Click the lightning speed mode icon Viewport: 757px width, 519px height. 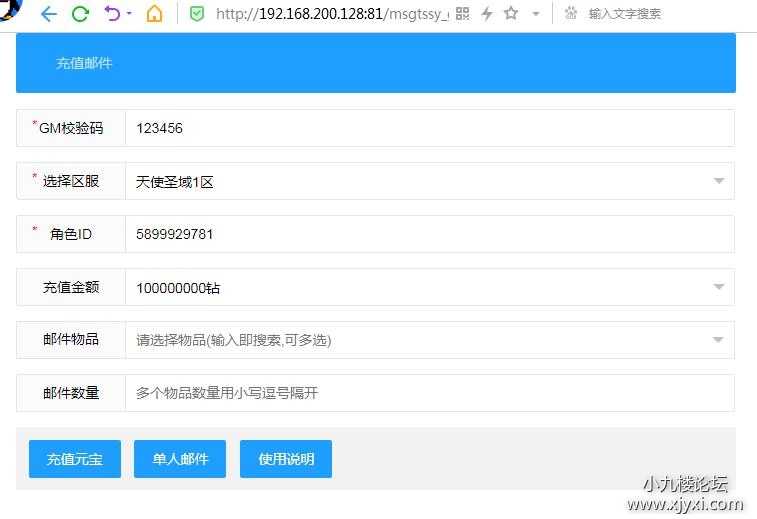pos(487,14)
